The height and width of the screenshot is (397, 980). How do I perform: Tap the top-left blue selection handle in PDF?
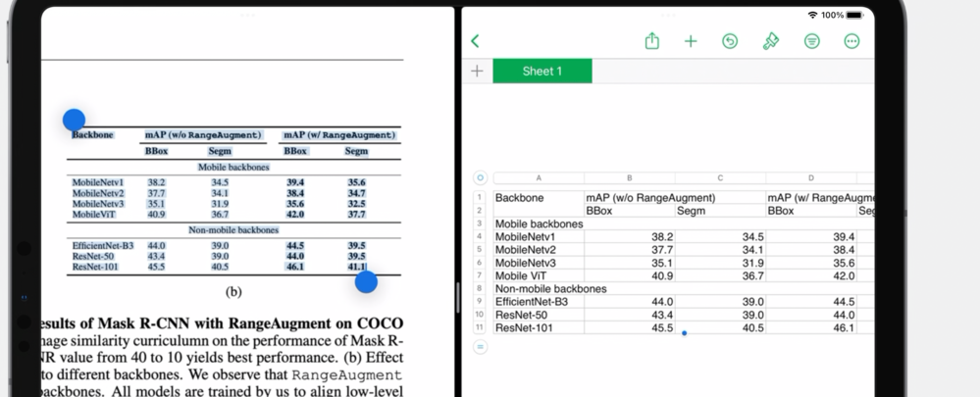pyautogui.click(x=74, y=120)
